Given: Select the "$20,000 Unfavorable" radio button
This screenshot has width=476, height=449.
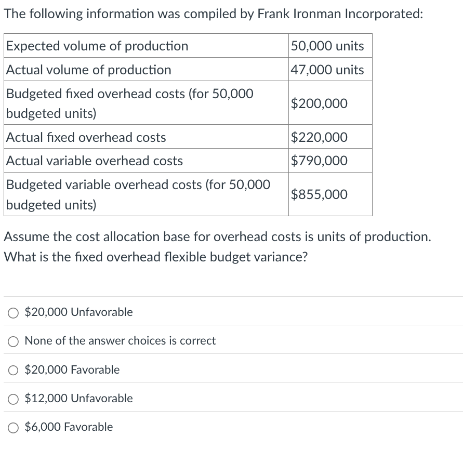Looking at the screenshot, I should coord(13,312).
